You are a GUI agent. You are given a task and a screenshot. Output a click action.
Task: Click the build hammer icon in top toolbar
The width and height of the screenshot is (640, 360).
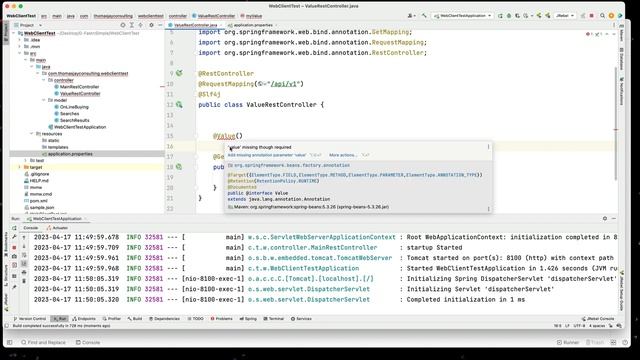(x=424, y=16)
